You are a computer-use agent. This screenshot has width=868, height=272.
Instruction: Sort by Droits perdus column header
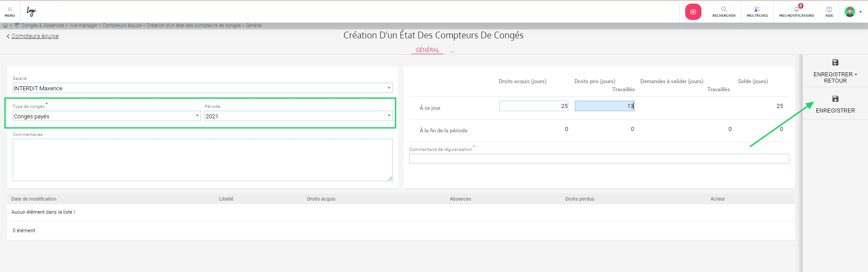pyautogui.click(x=580, y=199)
